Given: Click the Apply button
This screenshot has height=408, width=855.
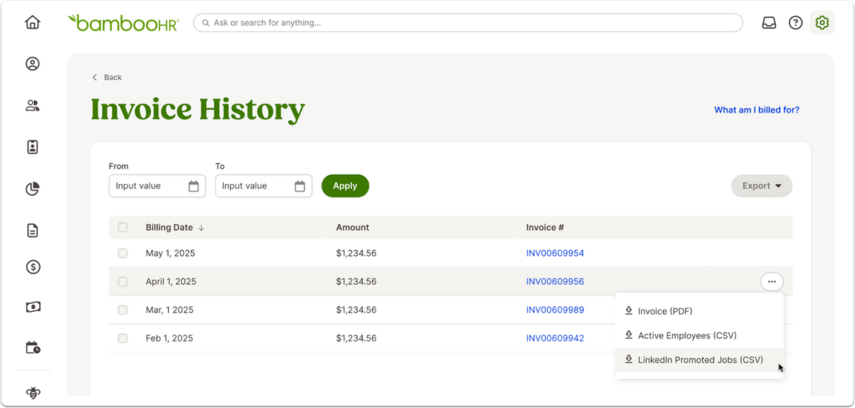Looking at the screenshot, I should pyautogui.click(x=345, y=186).
